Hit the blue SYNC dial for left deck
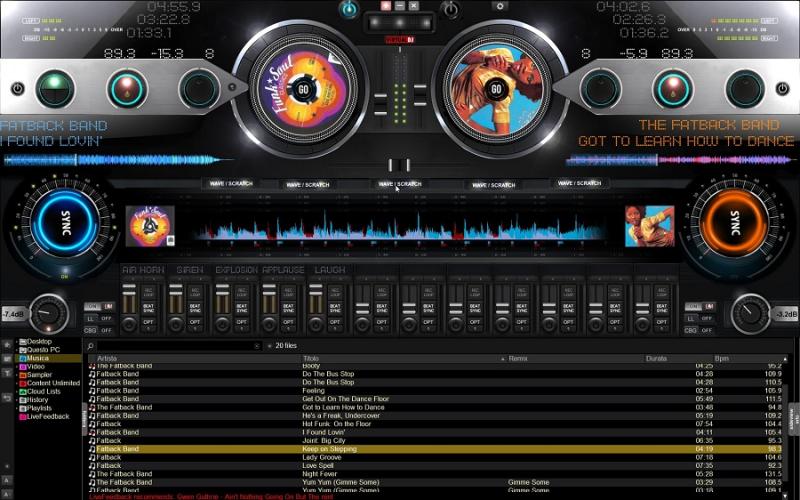800x500 pixels. pyautogui.click(x=65, y=223)
